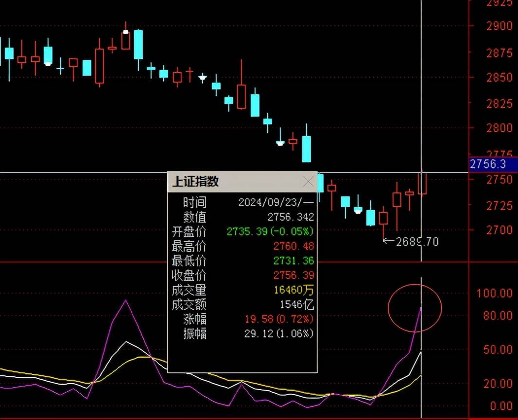Viewport: 518px width, 420px height.
Task: Click the 上证指数 popup title
Action: click(195, 181)
